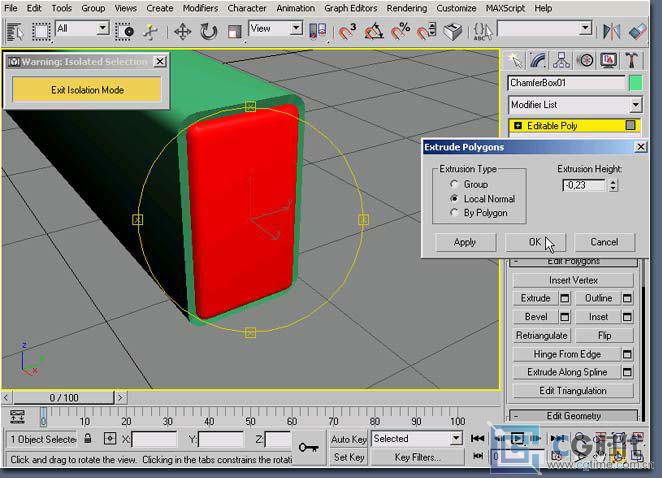The height and width of the screenshot is (478, 662).
Task: Cancel the Extrude Polygons dialog
Action: 604,242
